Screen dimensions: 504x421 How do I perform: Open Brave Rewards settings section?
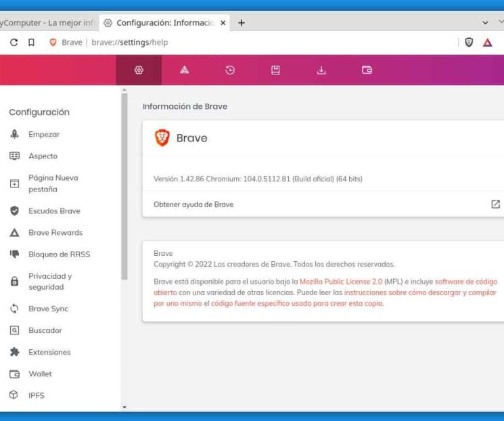coord(55,233)
